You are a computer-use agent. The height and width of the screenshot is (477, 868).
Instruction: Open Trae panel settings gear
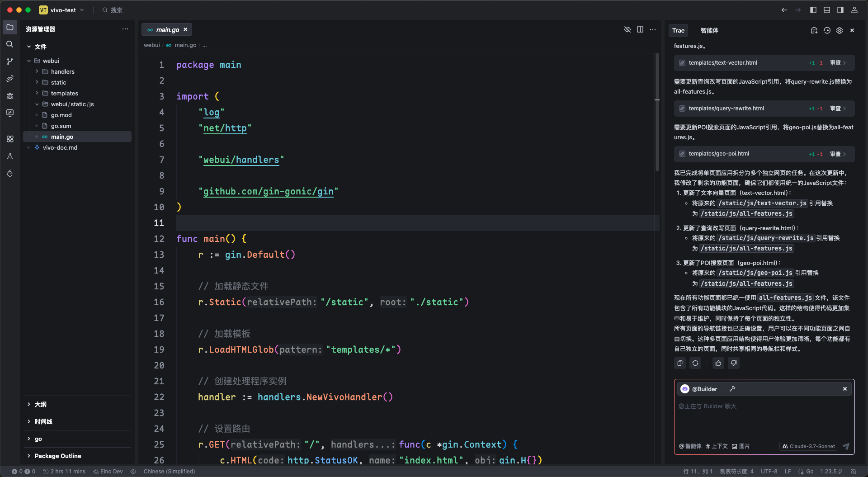[840, 30]
